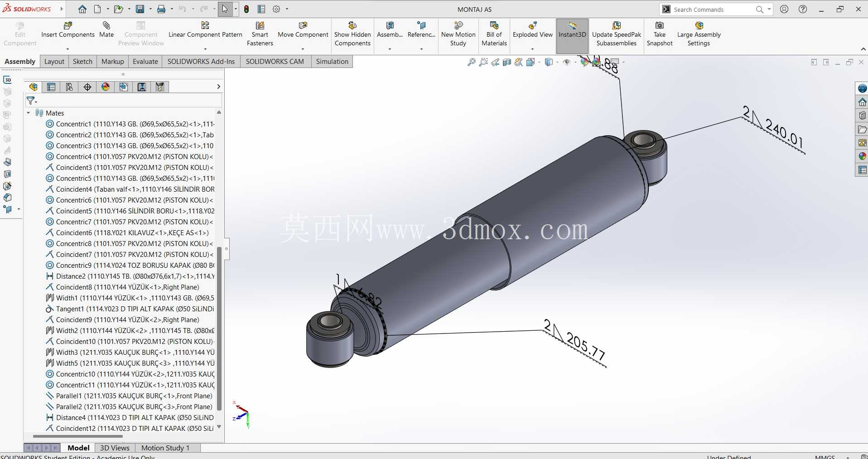Open the Evaluate tab
Screen dimensions: 868x459
click(145, 62)
